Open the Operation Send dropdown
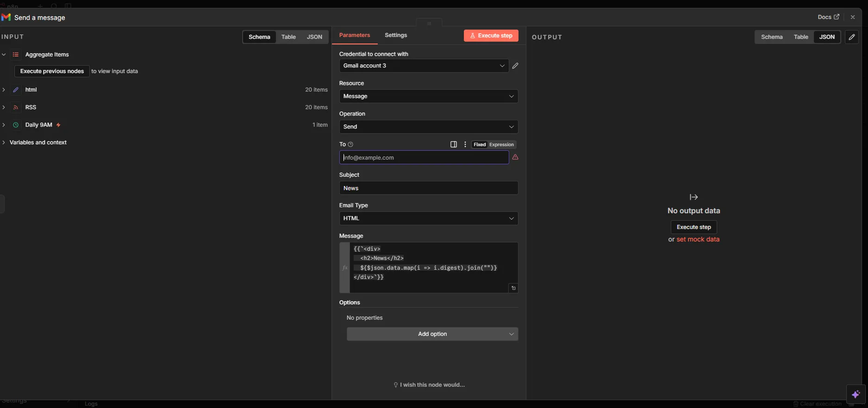The height and width of the screenshot is (408, 868). tap(428, 127)
